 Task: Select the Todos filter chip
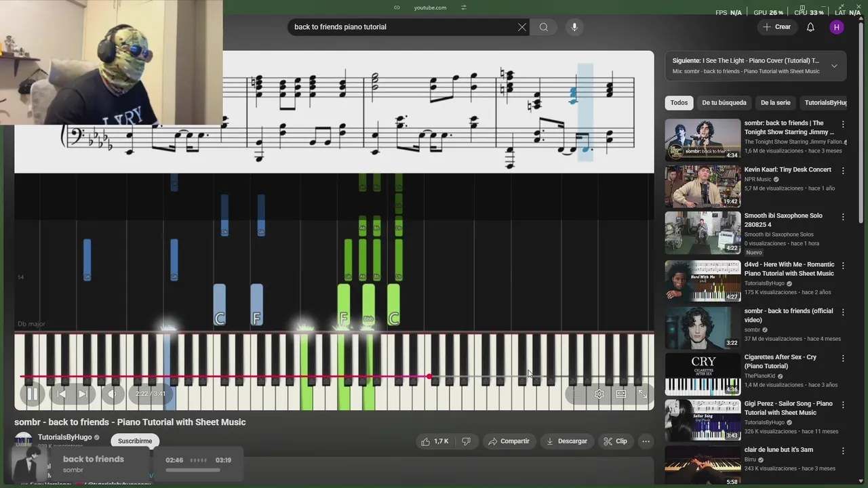679,103
